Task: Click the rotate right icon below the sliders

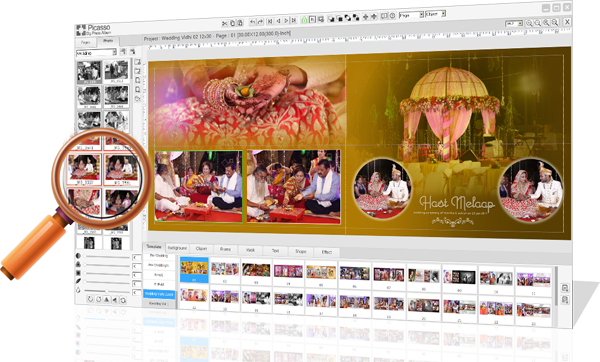Action: coord(99,300)
